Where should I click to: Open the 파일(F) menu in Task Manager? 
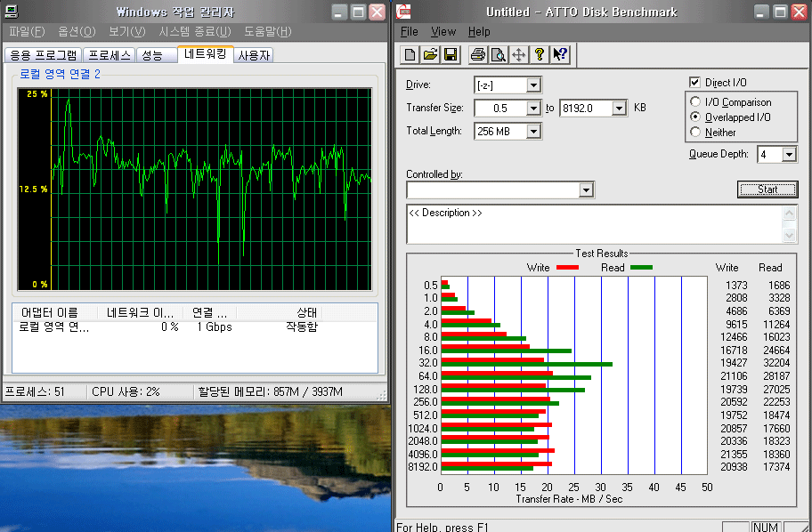pyautogui.click(x=27, y=31)
